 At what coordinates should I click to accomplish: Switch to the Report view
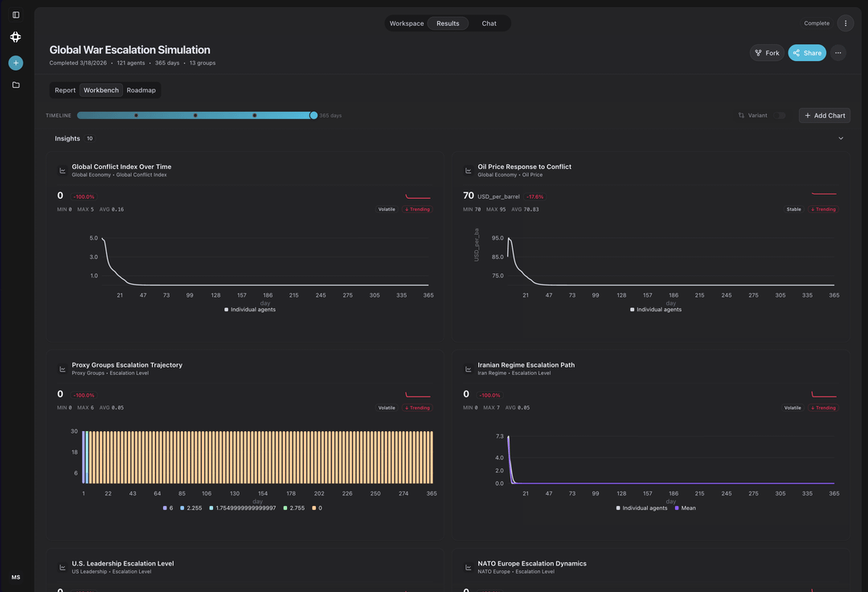65,90
